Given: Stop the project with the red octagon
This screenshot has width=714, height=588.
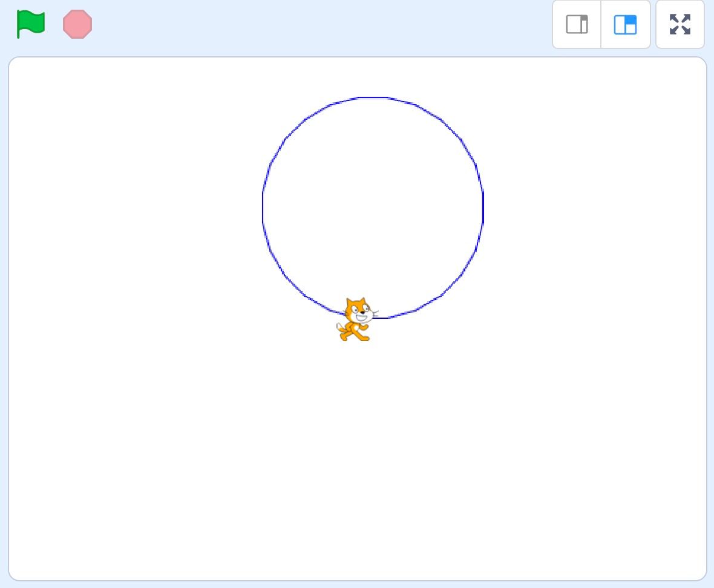Looking at the screenshot, I should coord(77,24).
